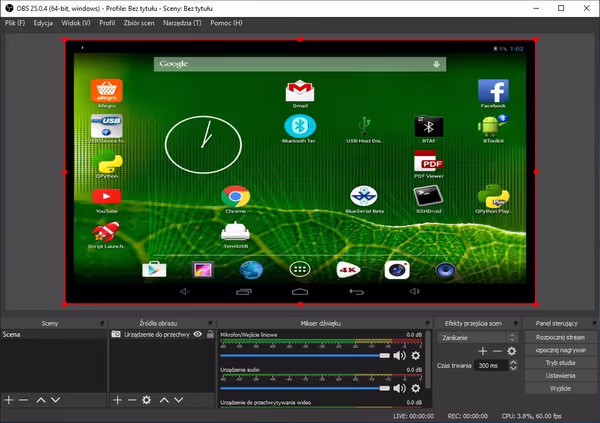Click the Gallery icon in Android dock

tap(202, 269)
